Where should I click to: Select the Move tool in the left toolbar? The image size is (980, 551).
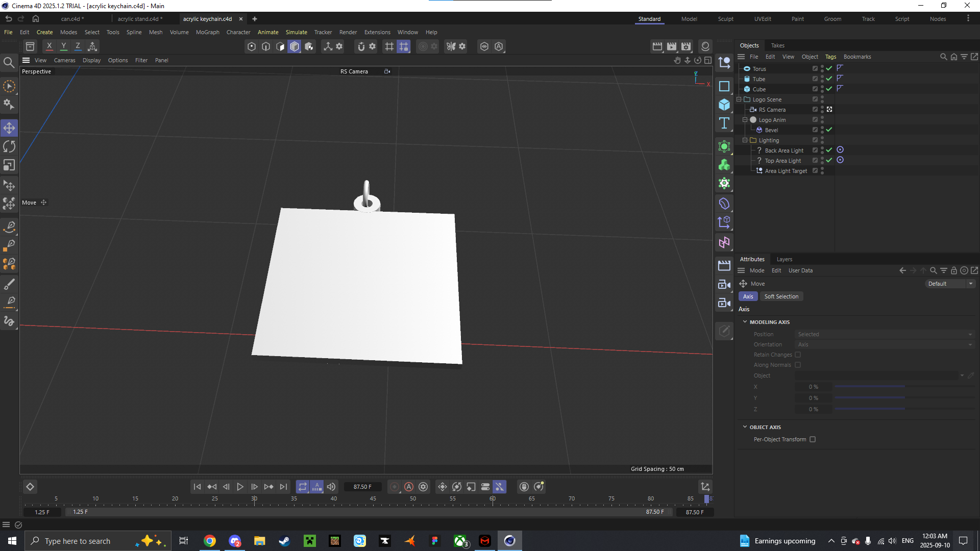coord(9,128)
